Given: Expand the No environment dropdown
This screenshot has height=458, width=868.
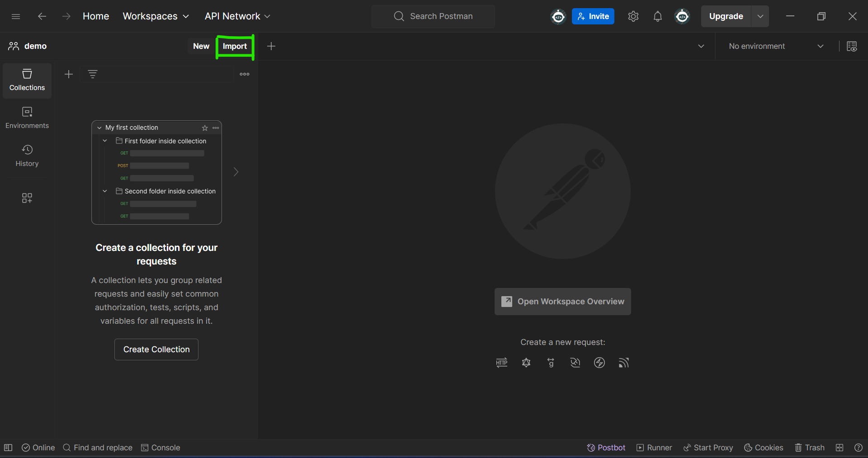Looking at the screenshot, I should pos(776,46).
